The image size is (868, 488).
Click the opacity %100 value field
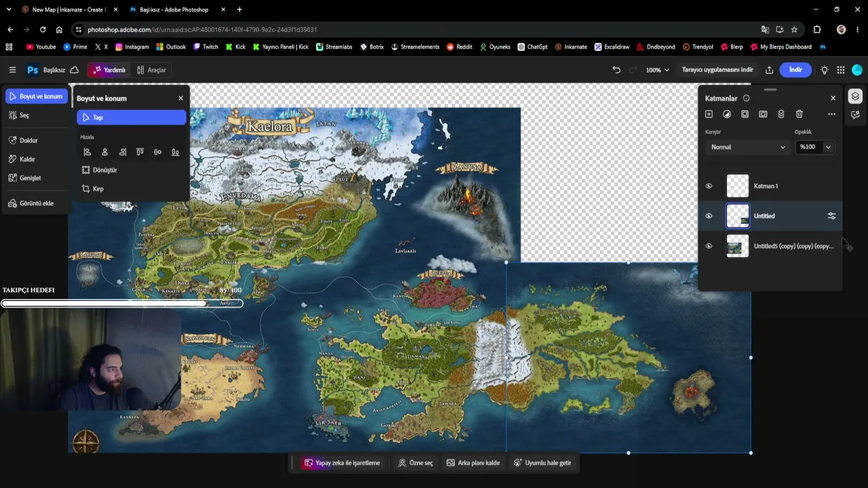coord(808,147)
